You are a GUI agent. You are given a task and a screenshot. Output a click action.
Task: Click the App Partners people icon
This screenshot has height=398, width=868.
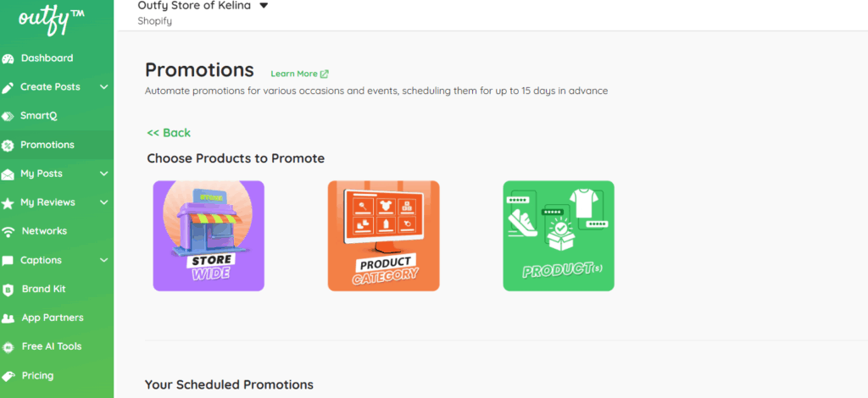[x=8, y=318]
